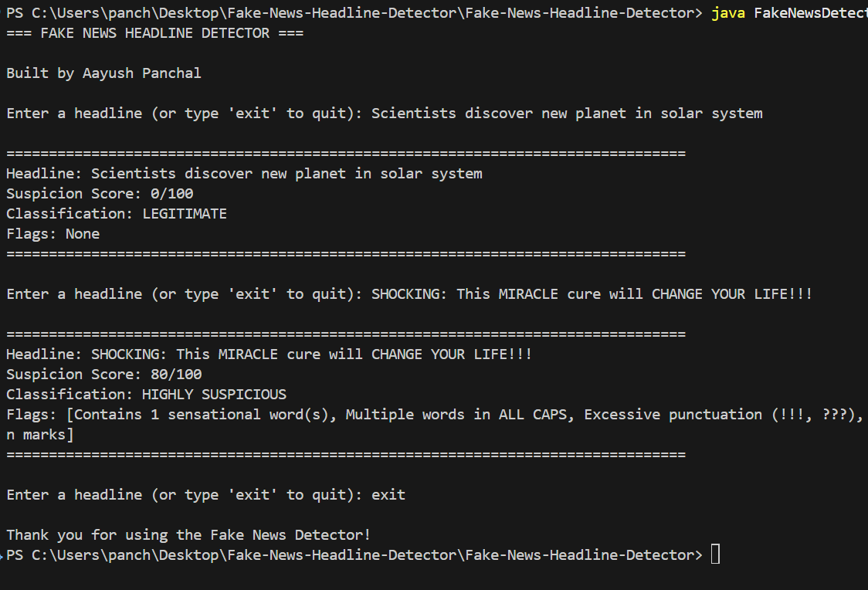Viewport: 868px width, 590px height.
Task: Click the cursor at the bottom prompt
Action: click(x=715, y=554)
